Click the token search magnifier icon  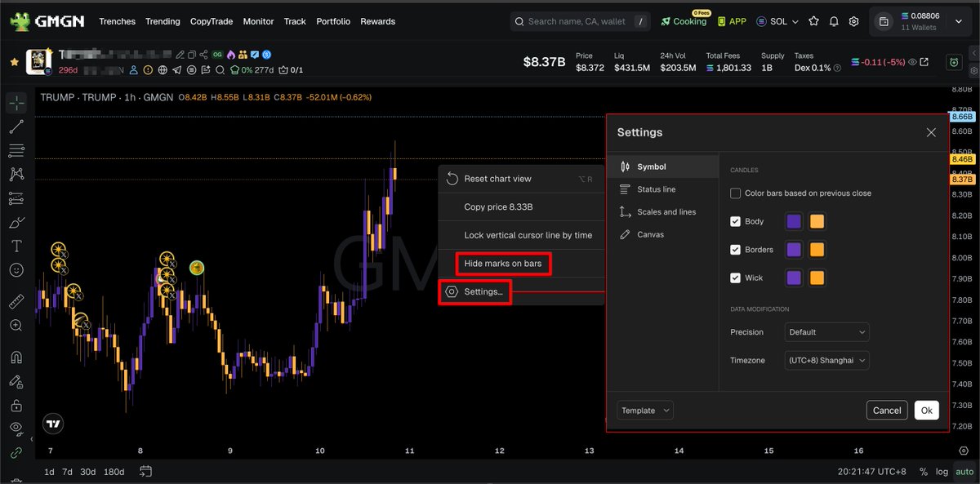click(x=219, y=70)
